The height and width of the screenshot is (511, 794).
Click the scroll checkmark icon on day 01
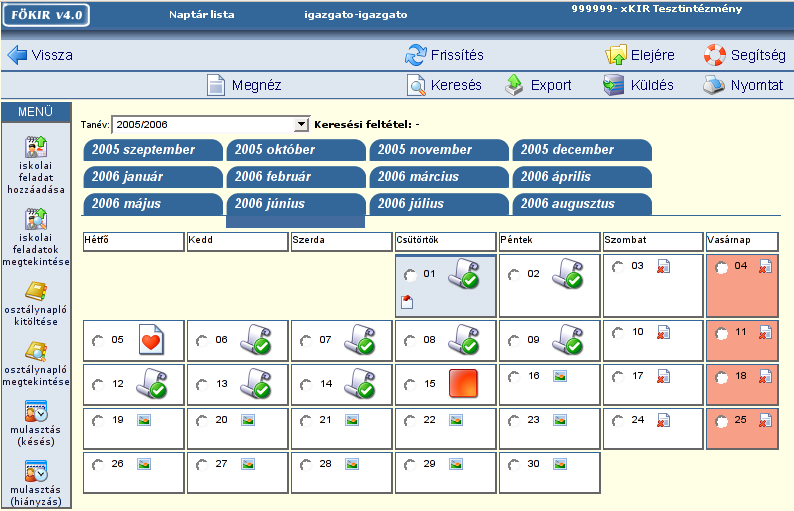pos(464,273)
